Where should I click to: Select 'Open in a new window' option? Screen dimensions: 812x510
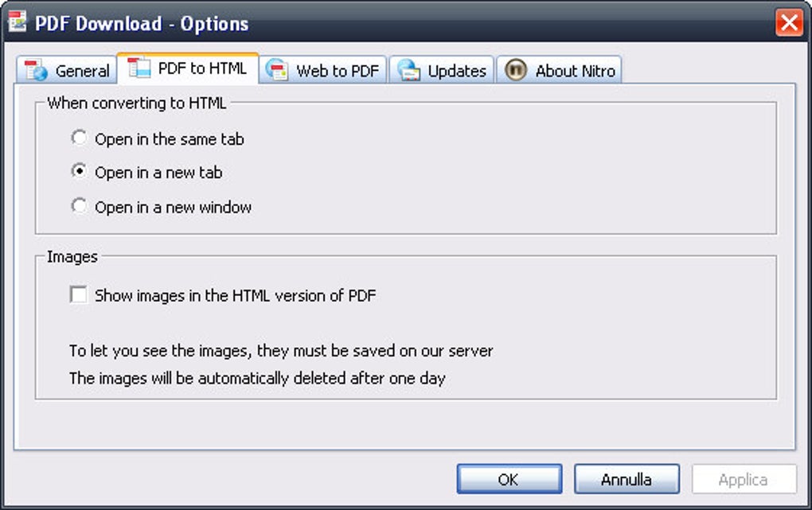point(79,207)
